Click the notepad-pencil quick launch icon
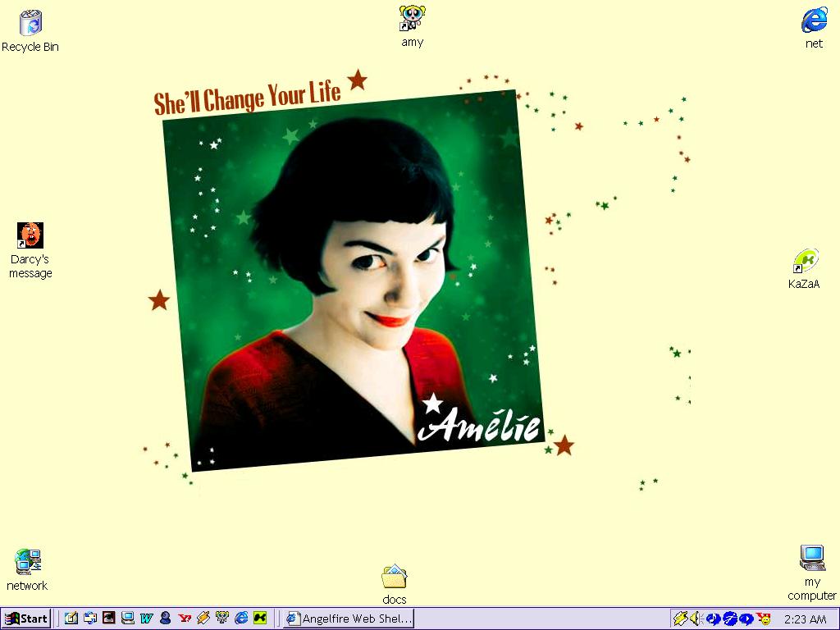Screen dimensions: 840x630 (71, 619)
